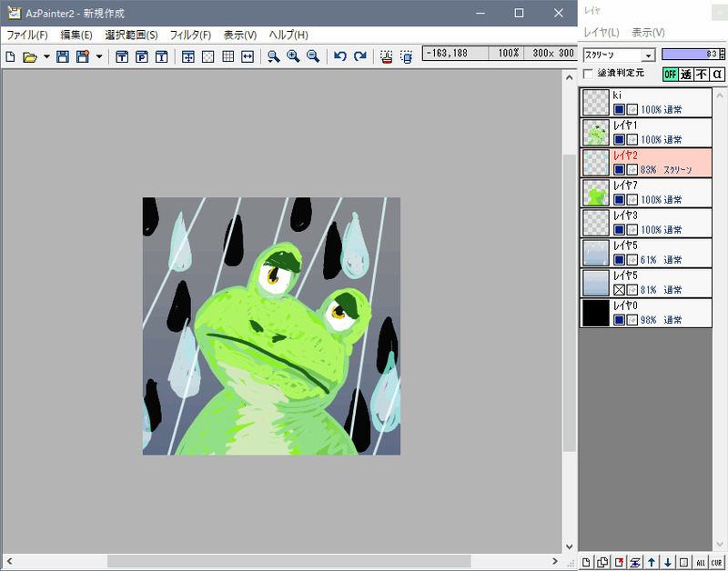Screen dimensions: 728x571
Task: Toggle the 塗潰判定元 checkbox
Action: [588, 74]
